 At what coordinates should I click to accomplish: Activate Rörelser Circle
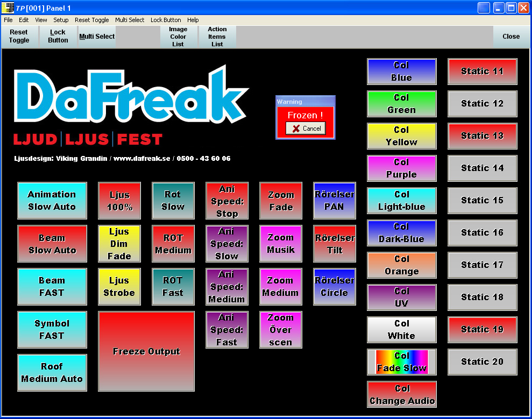335,287
